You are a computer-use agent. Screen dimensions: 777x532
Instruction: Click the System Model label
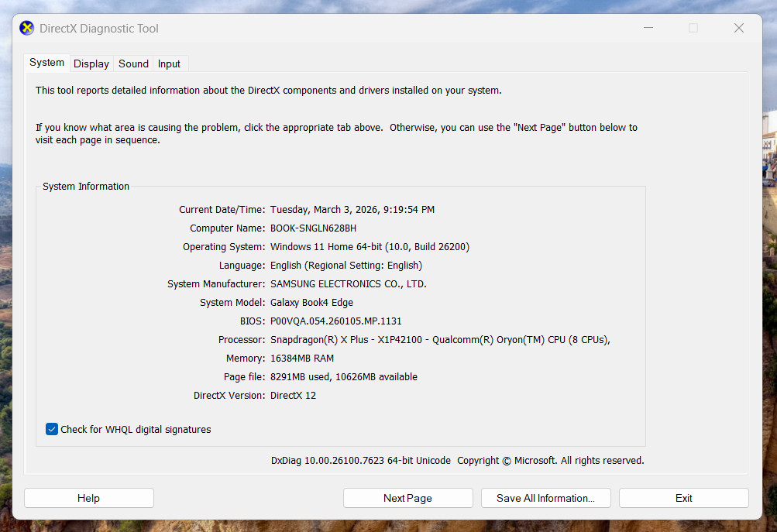pos(232,303)
